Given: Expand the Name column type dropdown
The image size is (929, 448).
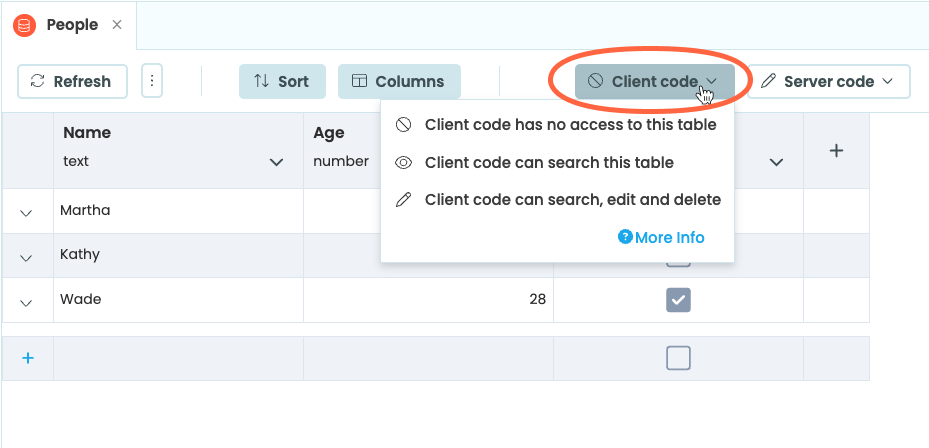Looking at the screenshot, I should (x=277, y=162).
